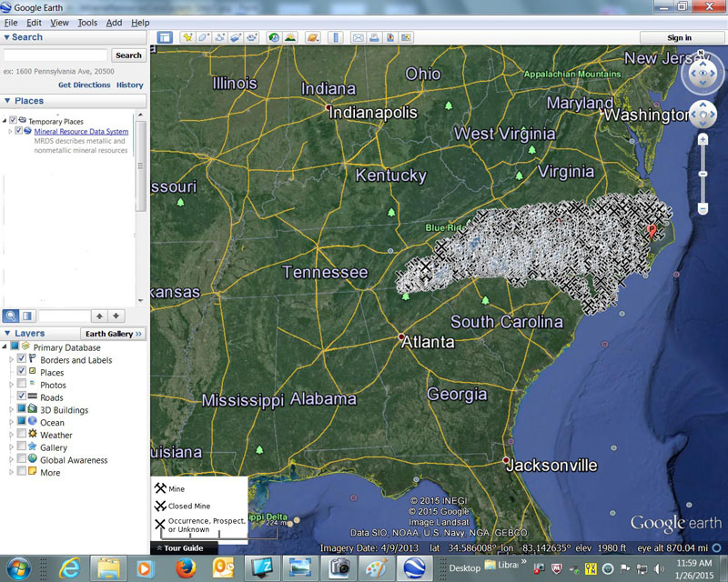Click the search text input field
This screenshot has width=728, height=582.
[x=56, y=55]
